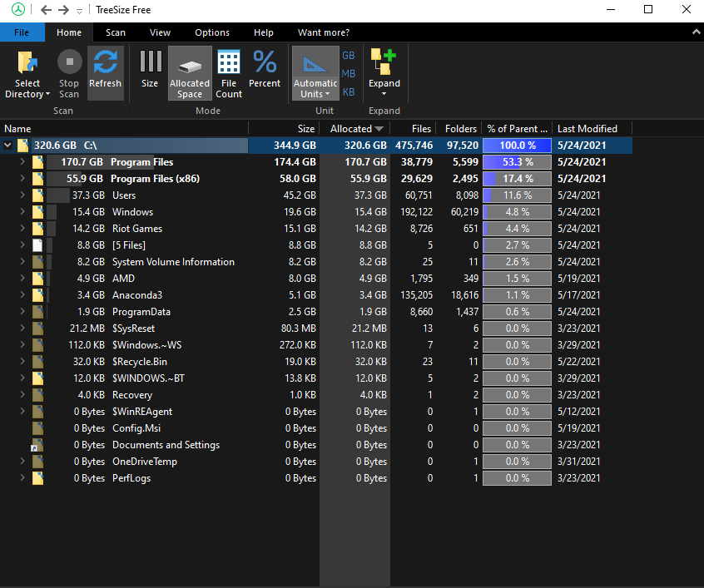Expand the Program Files (x86) folder
This screenshot has width=704, height=588.
(22, 178)
